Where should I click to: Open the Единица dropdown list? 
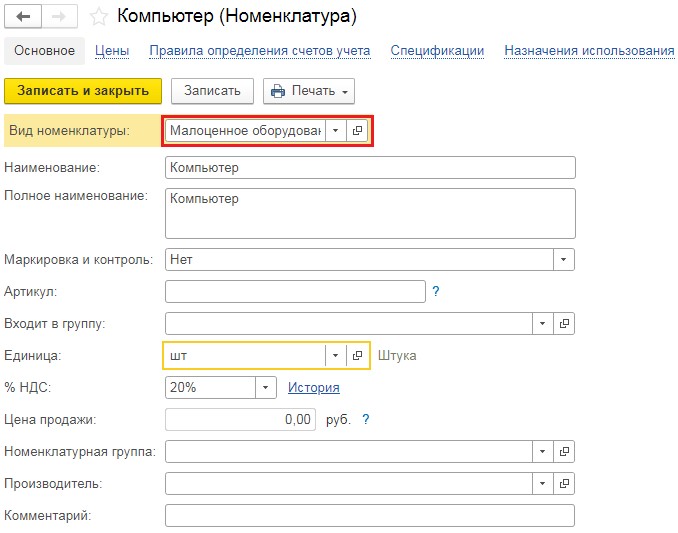(x=336, y=355)
